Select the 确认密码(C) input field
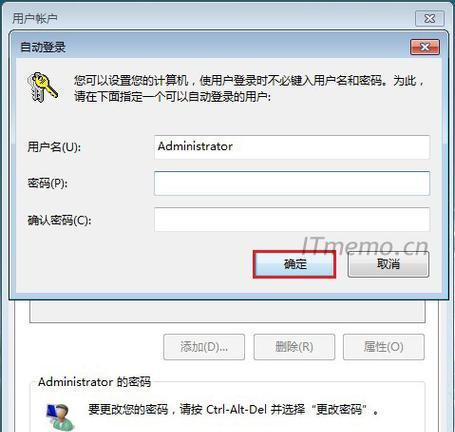Screen dimensions: 455x432 point(292,219)
